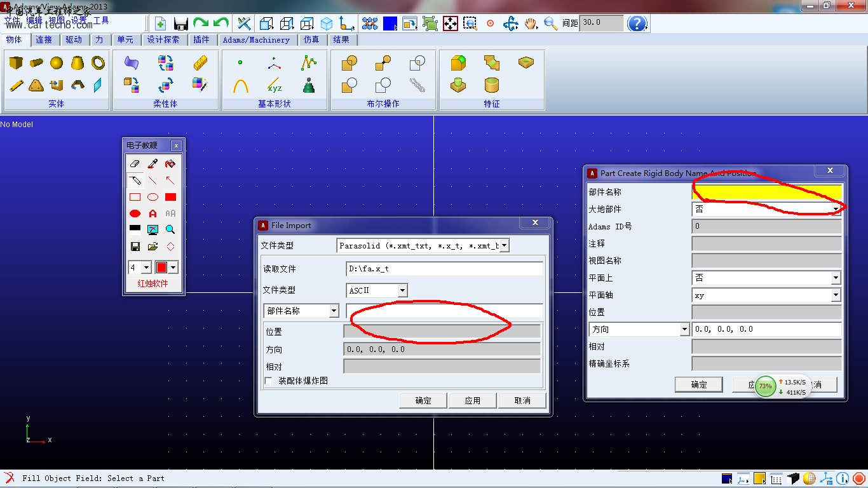Viewport: 868px width, 488px height.
Task: Select the Torus solid tool
Action: tap(98, 63)
